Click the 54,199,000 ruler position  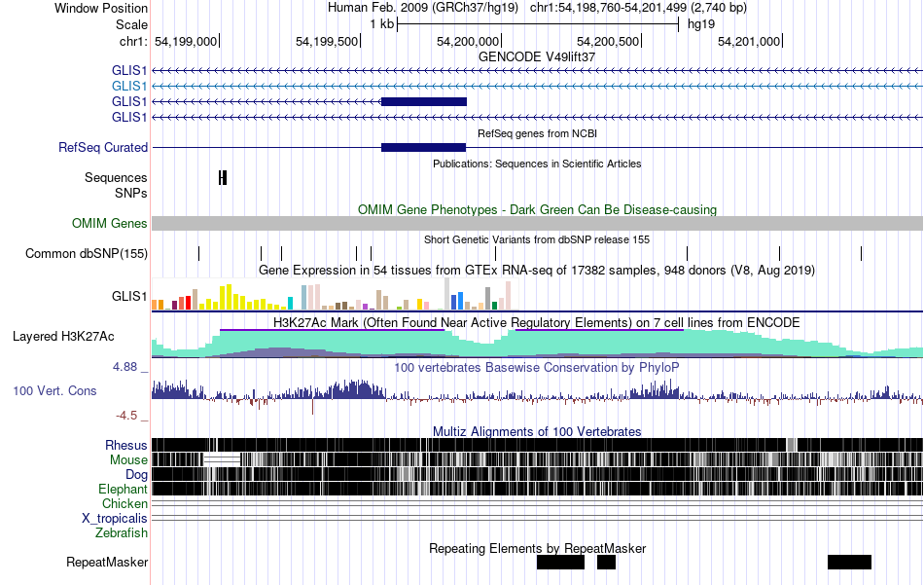186,42
